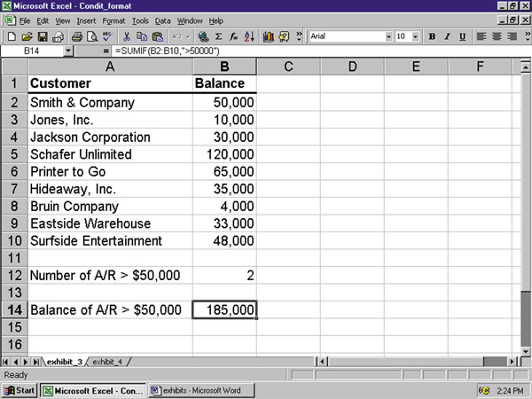Screen dimensions: 532x399
Task: Select cell B5 containing 120,000
Action: (x=224, y=153)
